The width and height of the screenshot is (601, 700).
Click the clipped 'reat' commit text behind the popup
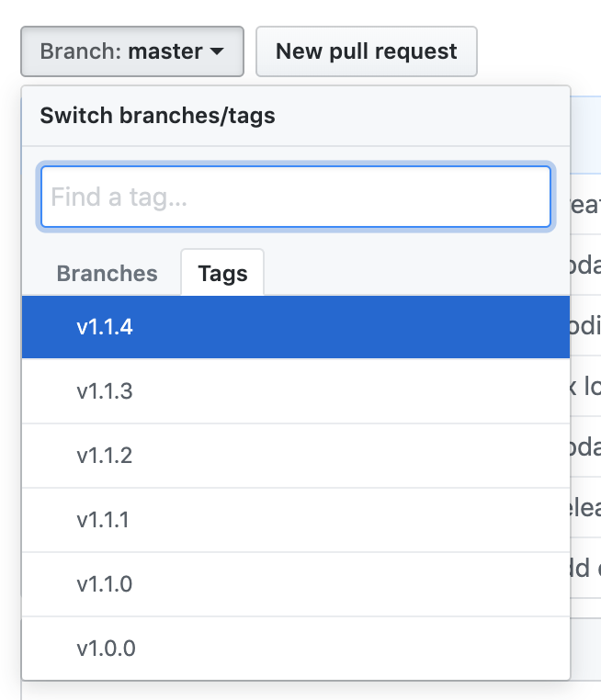click(x=585, y=204)
